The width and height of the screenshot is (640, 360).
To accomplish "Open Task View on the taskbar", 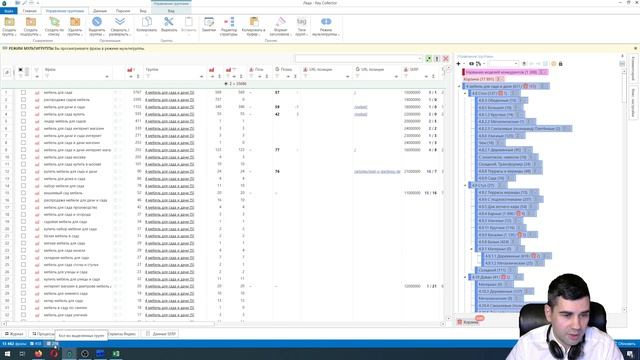I will (22, 353).
